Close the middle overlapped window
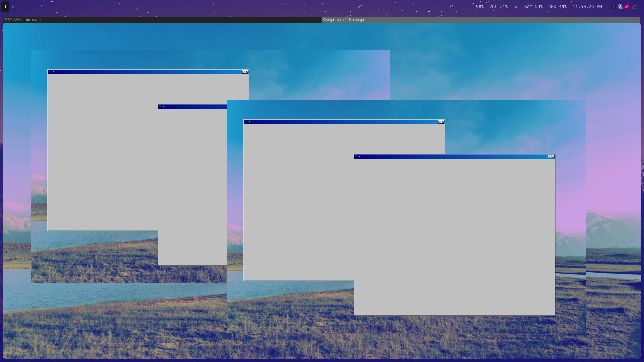Screen dimensions: 644x362 coord(443,122)
